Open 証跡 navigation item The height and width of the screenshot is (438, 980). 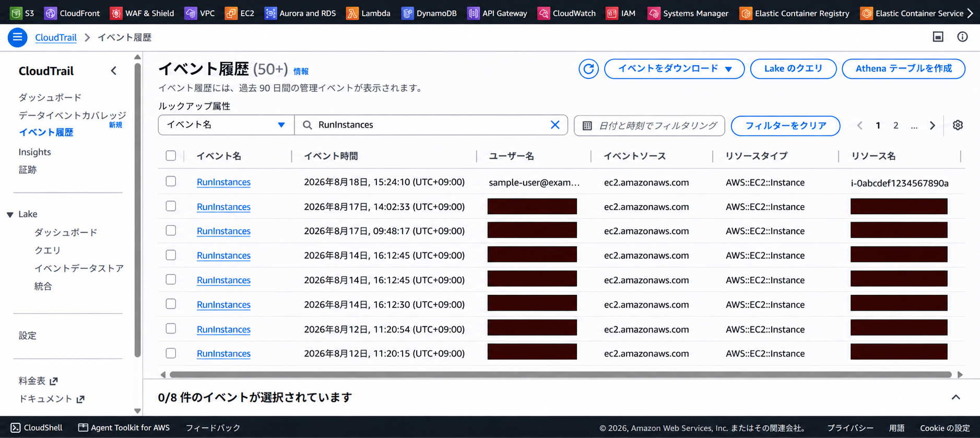click(x=28, y=169)
